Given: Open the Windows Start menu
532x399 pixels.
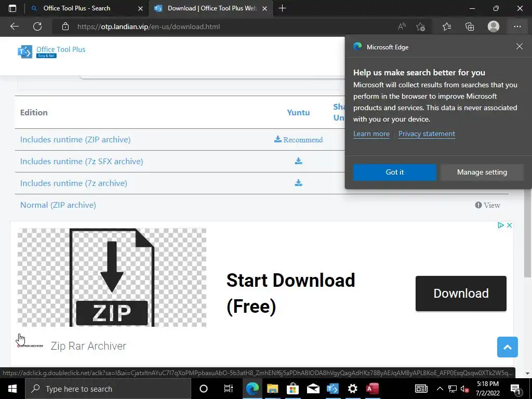Looking at the screenshot, I should 12,389.
